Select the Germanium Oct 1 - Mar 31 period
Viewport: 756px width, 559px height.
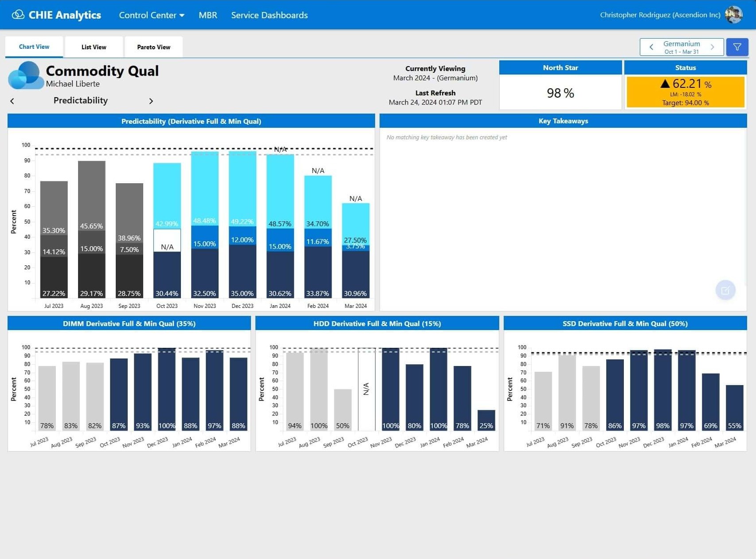(x=682, y=47)
